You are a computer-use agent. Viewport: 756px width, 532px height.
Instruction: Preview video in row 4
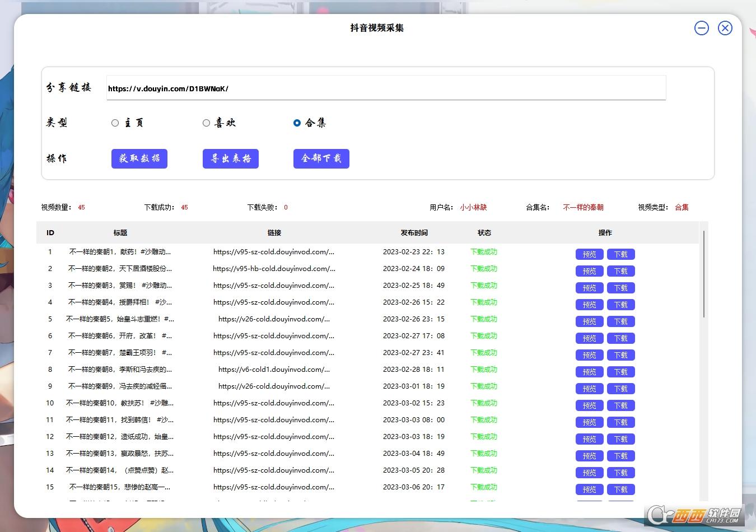590,305
